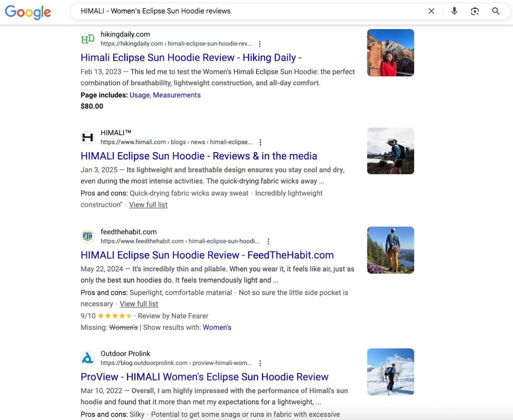Image resolution: width=513 pixels, height=420 pixels.
Task: Click the HIMALI site favicon
Action: [x=88, y=137]
